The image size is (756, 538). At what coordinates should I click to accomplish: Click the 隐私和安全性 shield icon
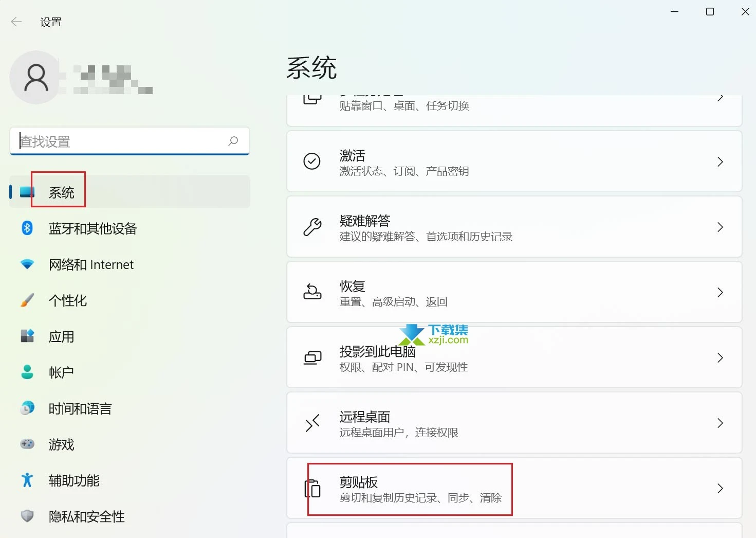tap(27, 516)
